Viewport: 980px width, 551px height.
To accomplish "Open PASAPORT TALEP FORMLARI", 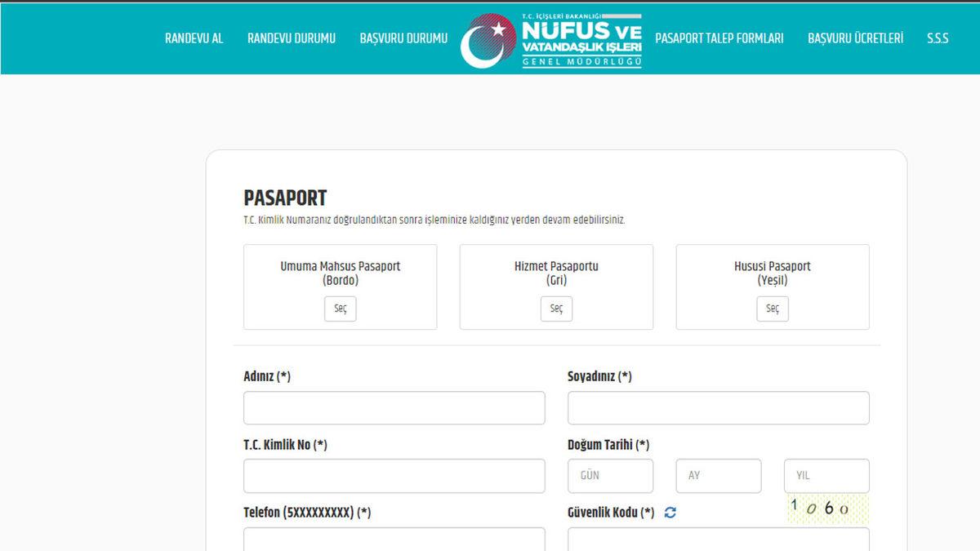I will [717, 38].
